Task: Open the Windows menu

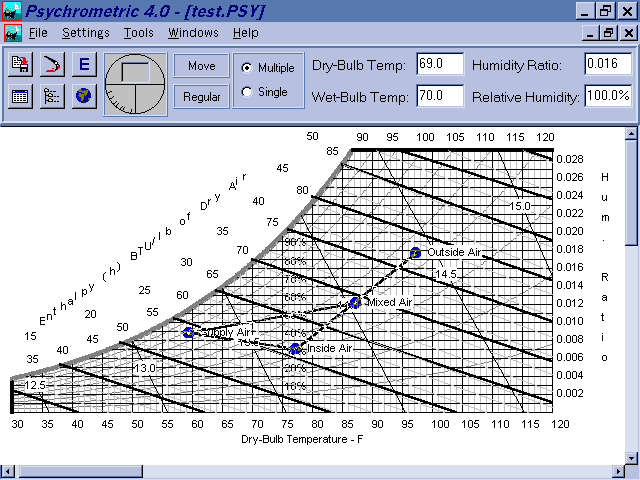Action: click(x=193, y=33)
